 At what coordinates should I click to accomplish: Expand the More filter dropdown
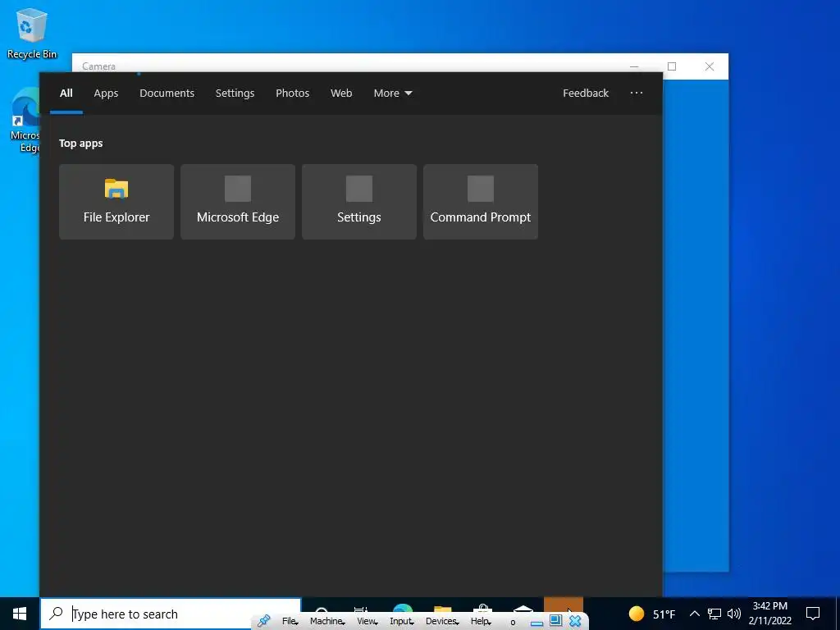tap(393, 94)
